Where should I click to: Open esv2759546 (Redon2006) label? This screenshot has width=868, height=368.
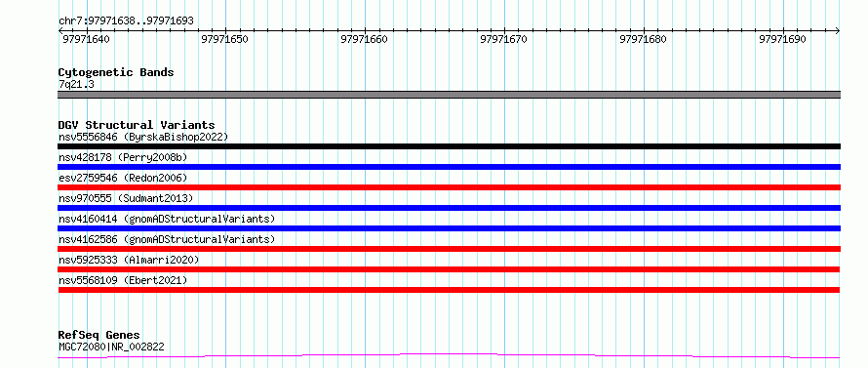[x=123, y=178]
